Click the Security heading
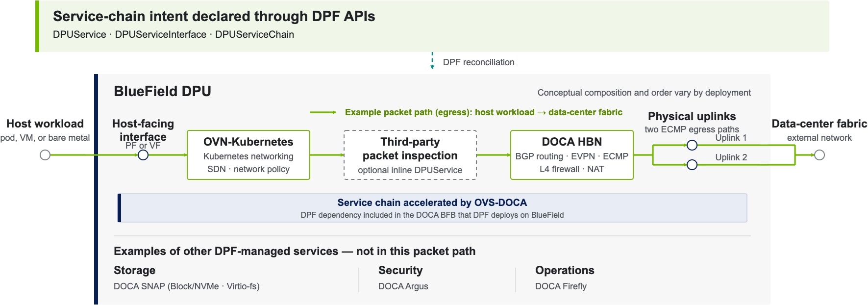The height and width of the screenshot is (305, 868). click(400, 270)
